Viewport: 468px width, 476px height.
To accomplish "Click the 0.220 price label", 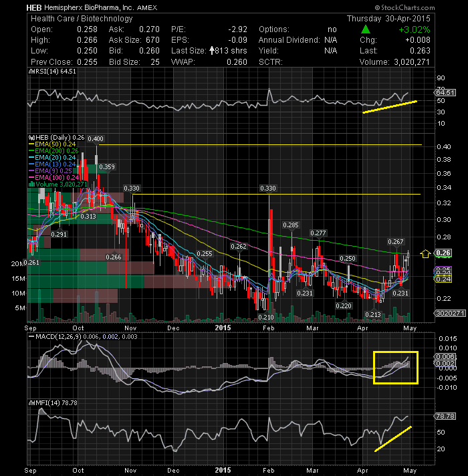I will coord(344,306).
